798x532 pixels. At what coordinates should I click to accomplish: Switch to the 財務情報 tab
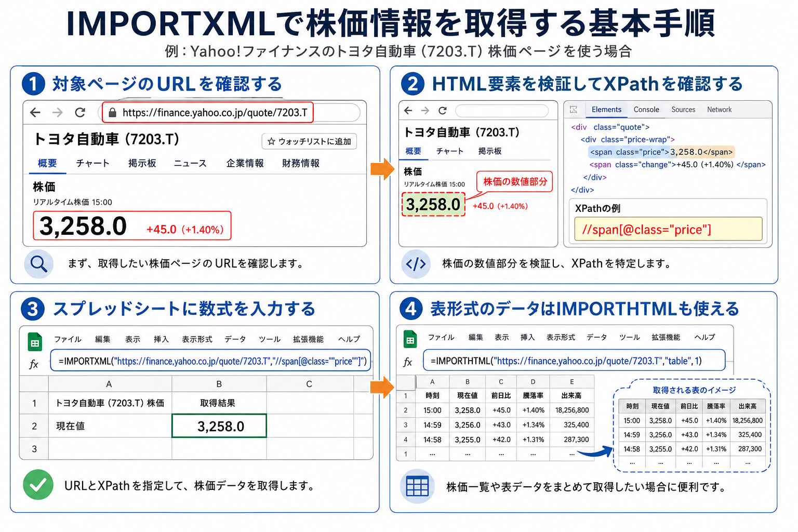(x=301, y=163)
